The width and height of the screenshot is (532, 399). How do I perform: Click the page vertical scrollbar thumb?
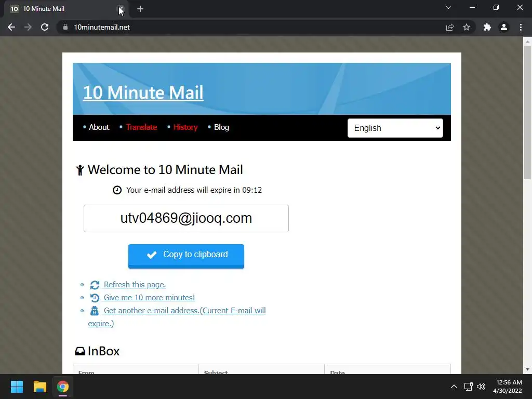[527, 112]
